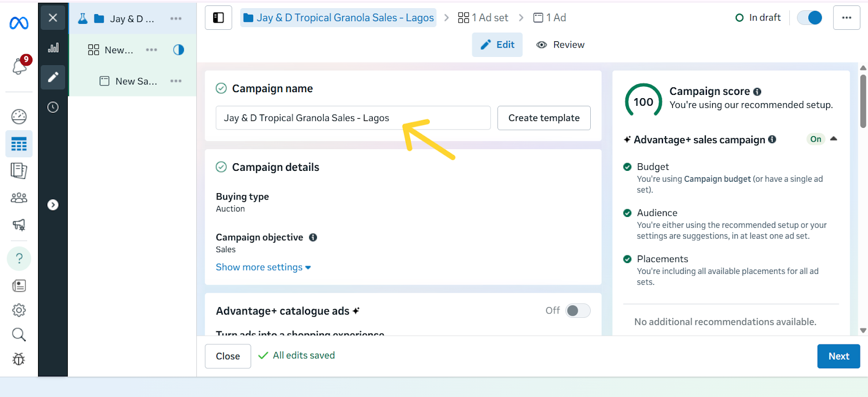Open the campaigns table icon
868x397 pixels.
coord(19,144)
